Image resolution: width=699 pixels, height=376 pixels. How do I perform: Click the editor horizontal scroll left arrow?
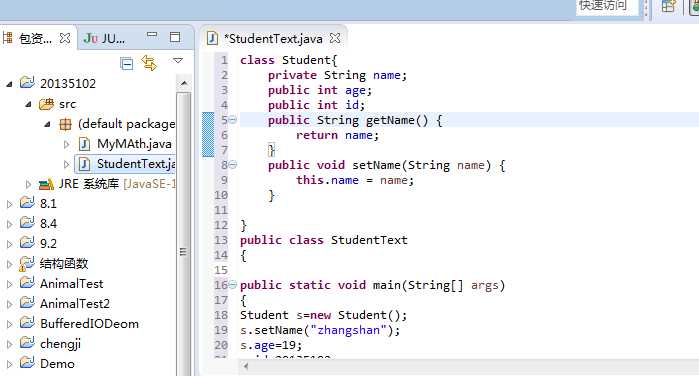245,366
